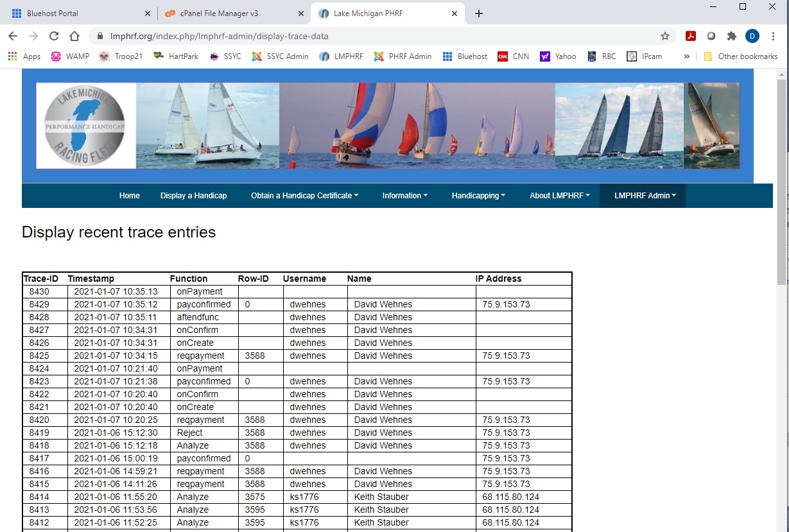The height and width of the screenshot is (532, 789).
Task: Bookmark this page with the star icon
Action: point(665,36)
